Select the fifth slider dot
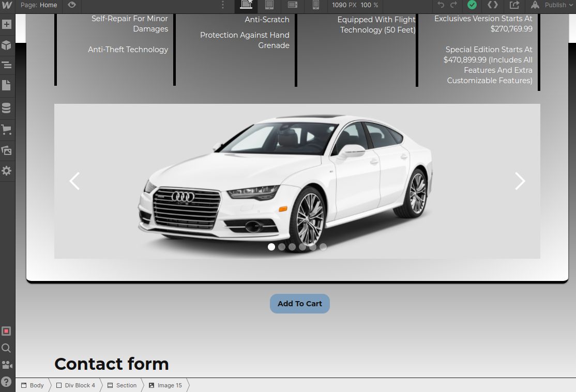 (313, 247)
